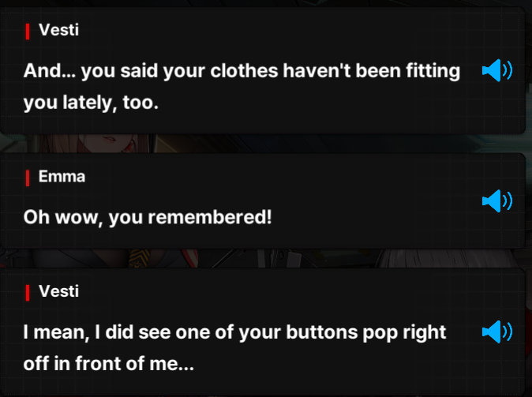Select the bottom Vesti speaker name
532x397 pixels.
pyautogui.click(x=59, y=291)
